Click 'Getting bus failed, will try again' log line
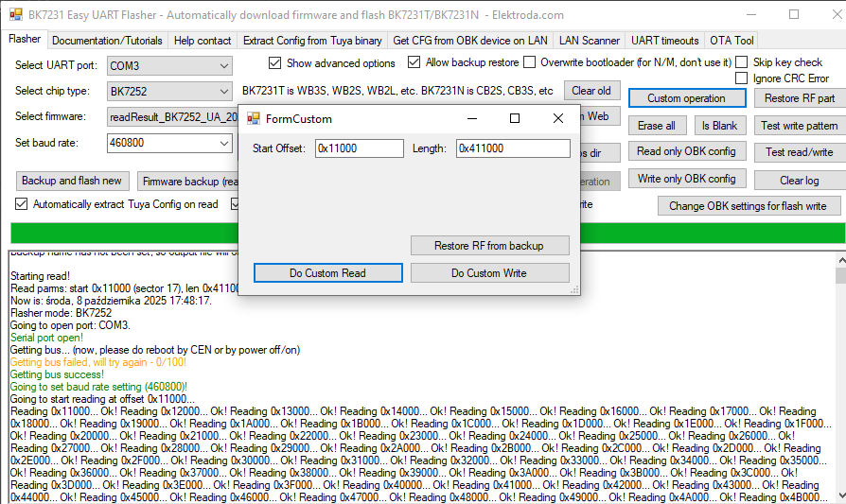Screen dimensions: 846x504 click(98, 362)
